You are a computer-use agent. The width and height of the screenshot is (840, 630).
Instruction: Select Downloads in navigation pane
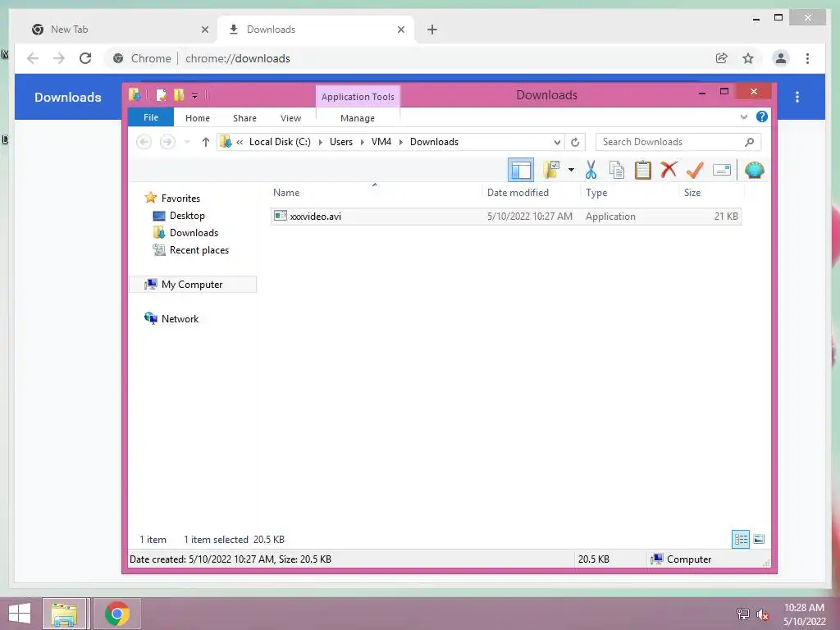[194, 232]
